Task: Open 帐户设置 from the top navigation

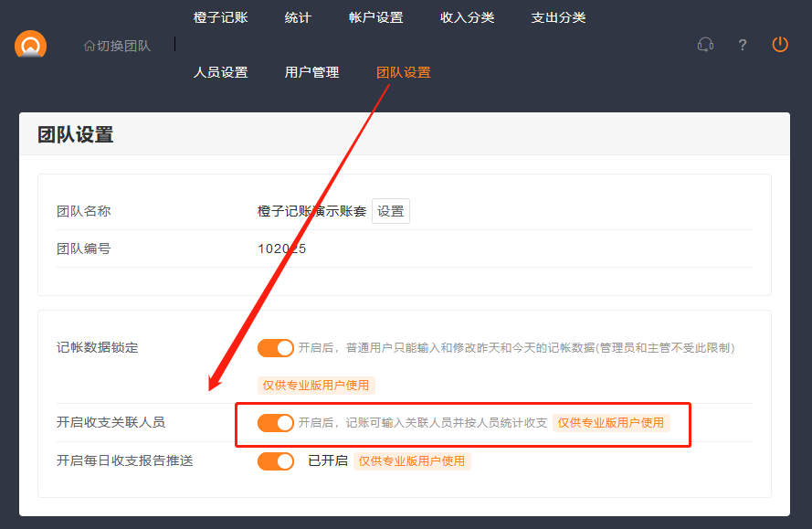Action: 375,17
